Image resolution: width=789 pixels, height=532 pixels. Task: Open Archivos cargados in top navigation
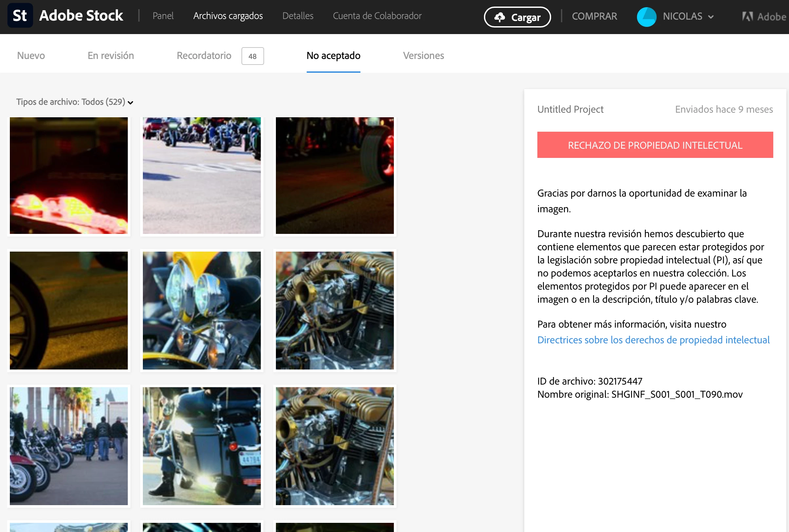tap(228, 16)
